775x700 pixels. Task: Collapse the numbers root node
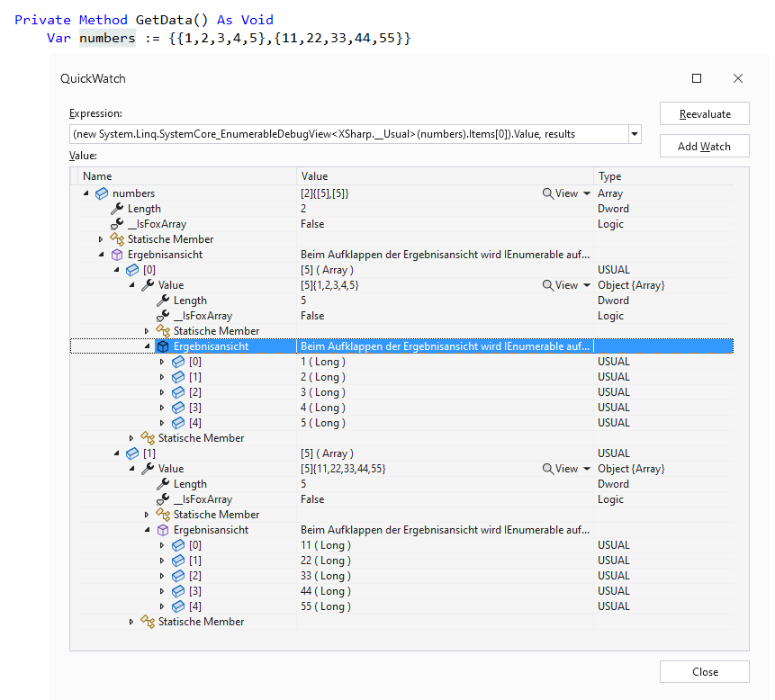(86, 193)
